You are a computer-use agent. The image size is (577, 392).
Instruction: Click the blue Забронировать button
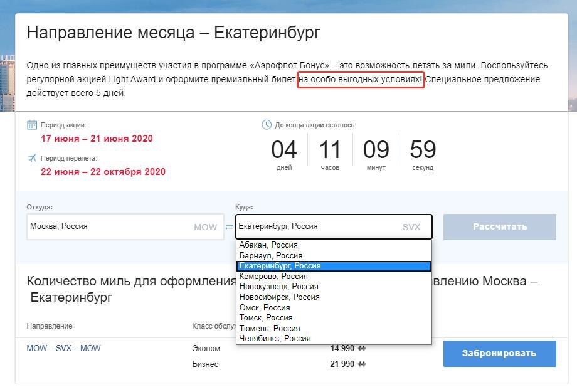500,353
